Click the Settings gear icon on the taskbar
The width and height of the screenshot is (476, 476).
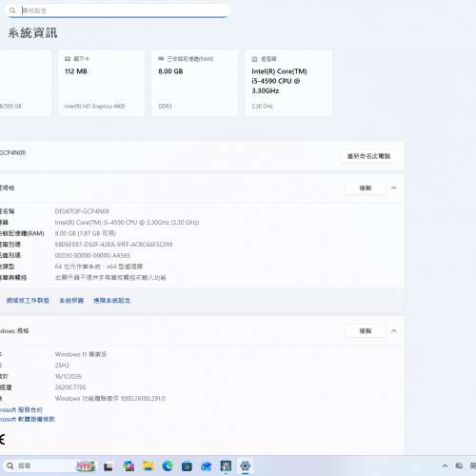click(x=246, y=466)
